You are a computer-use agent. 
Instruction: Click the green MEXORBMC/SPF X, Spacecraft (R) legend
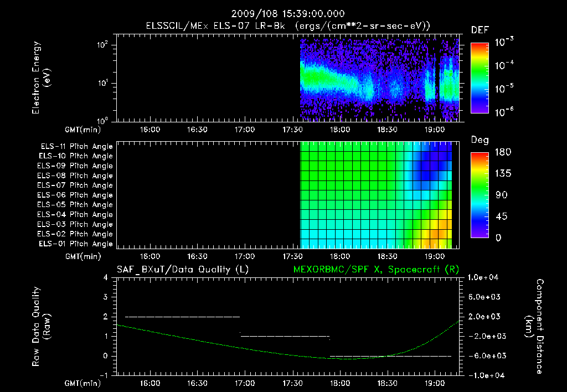point(376,270)
